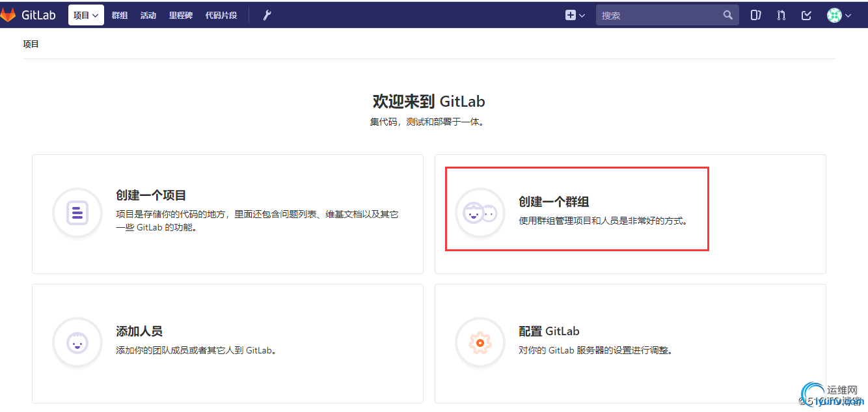This screenshot has width=868, height=412.
Task: Expand the 项目 dropdown in the navbar
Action: [86, 15]
